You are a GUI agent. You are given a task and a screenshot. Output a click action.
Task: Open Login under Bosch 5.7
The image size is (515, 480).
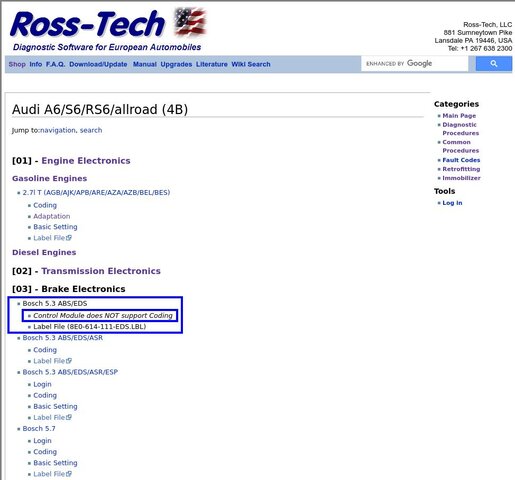click(x=42, y=441)
